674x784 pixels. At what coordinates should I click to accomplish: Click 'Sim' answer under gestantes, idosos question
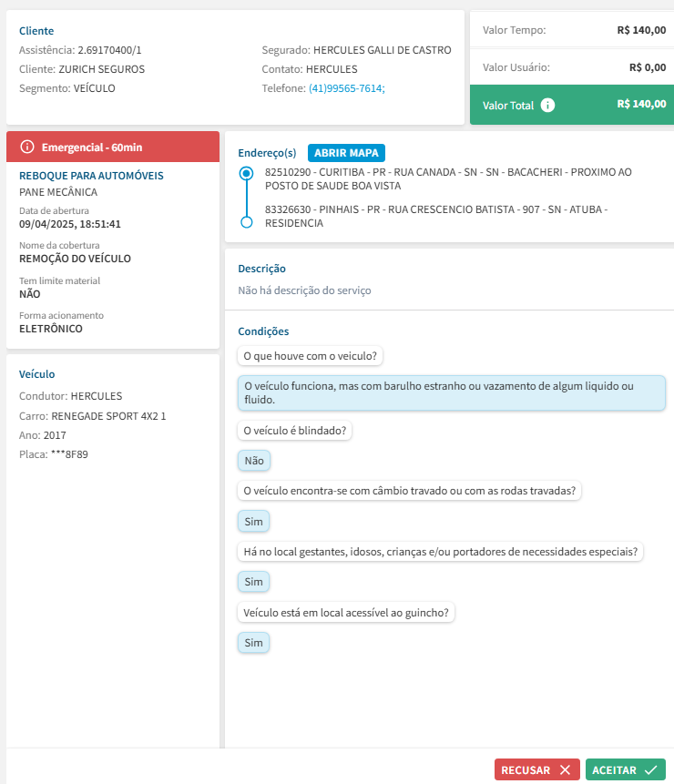(x=254, y=582)
